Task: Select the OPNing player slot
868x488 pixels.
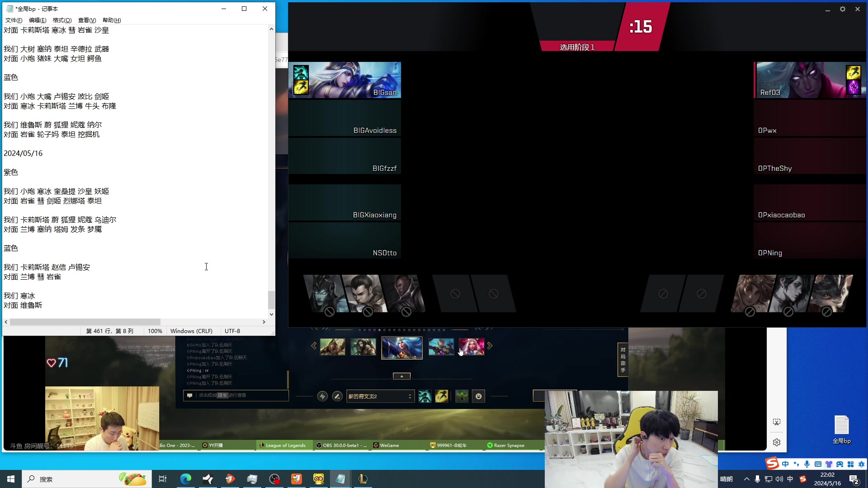Action: click(810, 240)
